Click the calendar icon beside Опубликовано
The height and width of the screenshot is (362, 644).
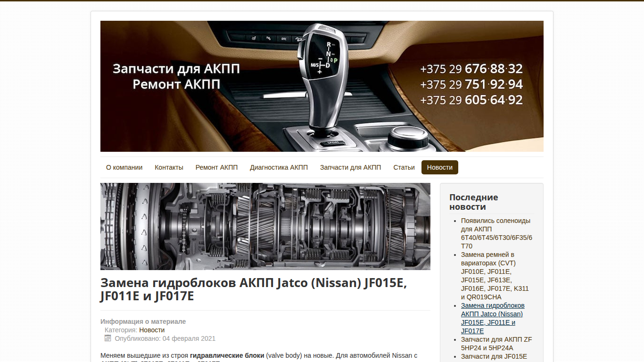108,338
